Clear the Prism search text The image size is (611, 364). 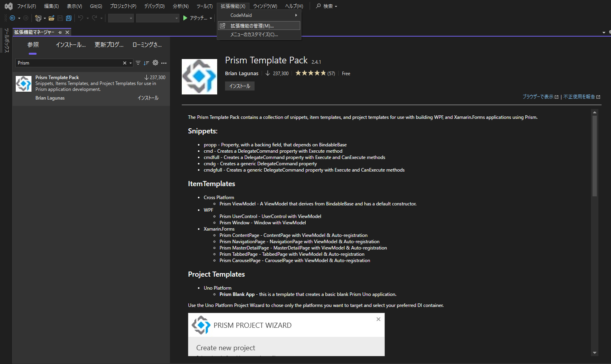[x=125, y=63]
